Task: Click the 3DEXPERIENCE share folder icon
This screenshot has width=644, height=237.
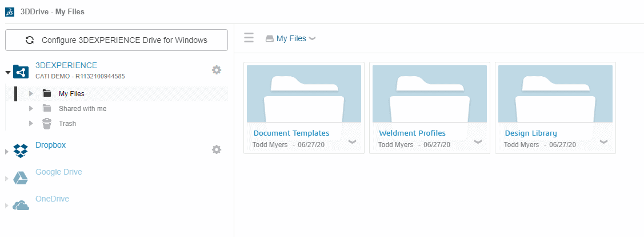Action: click(21, 72)
